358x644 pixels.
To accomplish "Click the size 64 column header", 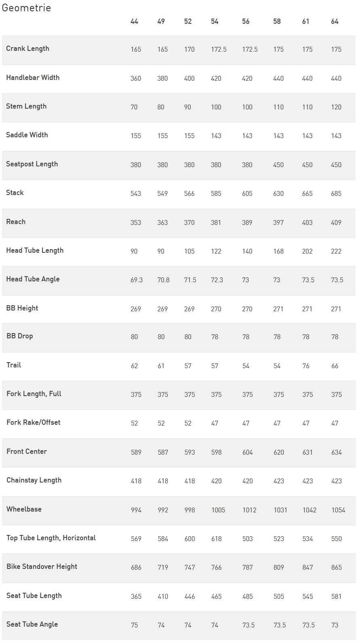I will [x=335, y=21].
